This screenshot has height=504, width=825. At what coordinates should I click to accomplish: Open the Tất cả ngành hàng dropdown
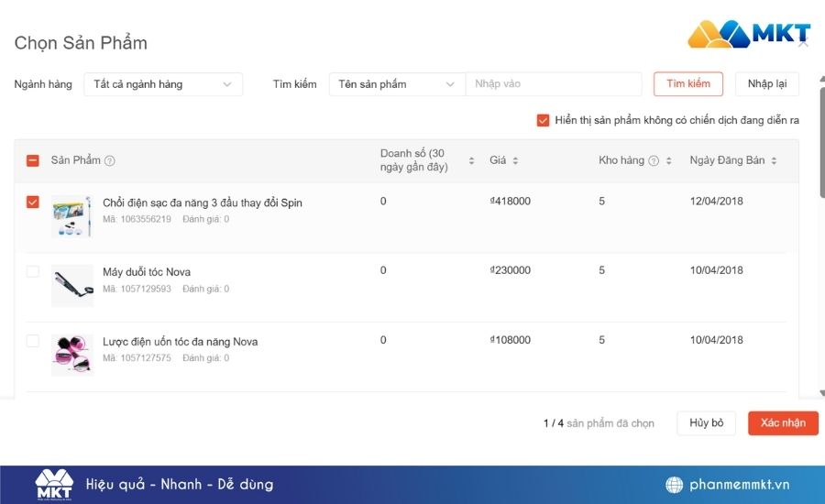point(163,84)
